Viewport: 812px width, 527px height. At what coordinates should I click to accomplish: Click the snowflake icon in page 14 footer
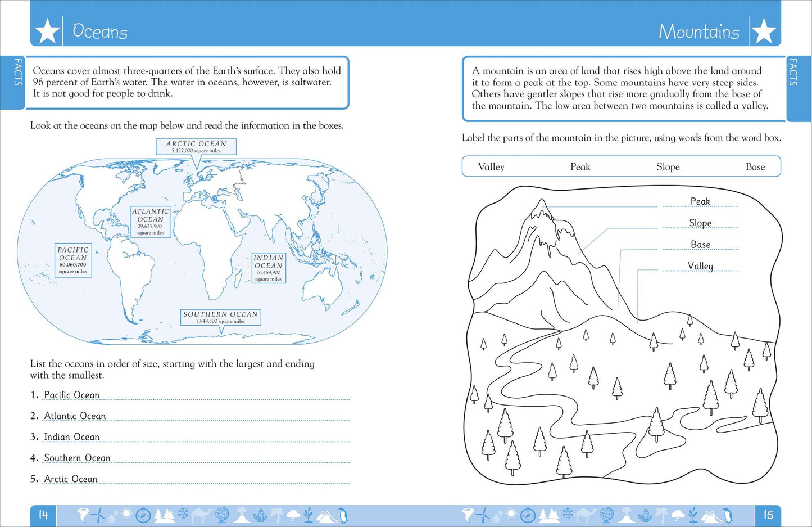[x=183, y=513]
